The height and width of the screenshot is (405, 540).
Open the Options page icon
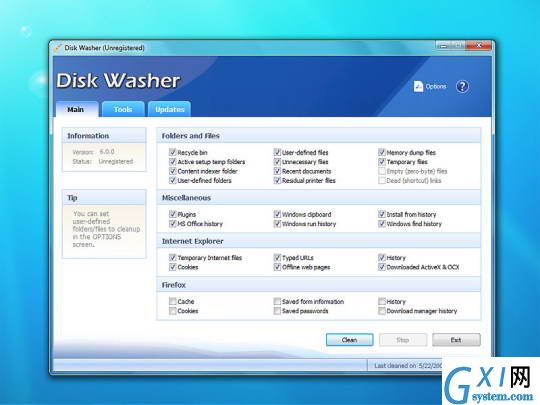click(x=418, y=86)
